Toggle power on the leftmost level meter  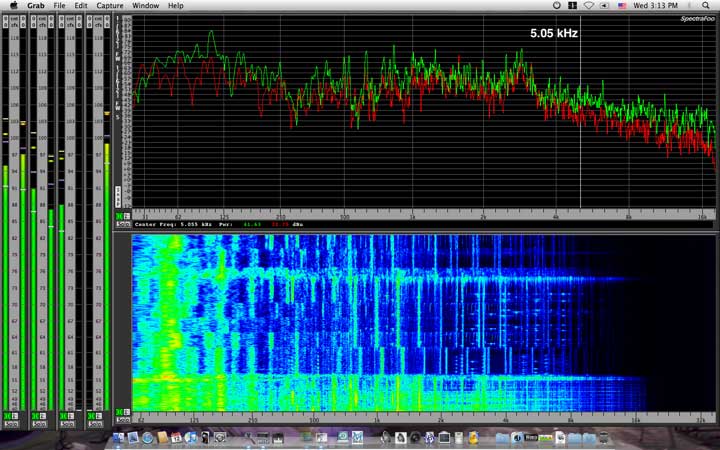[7, 416]
